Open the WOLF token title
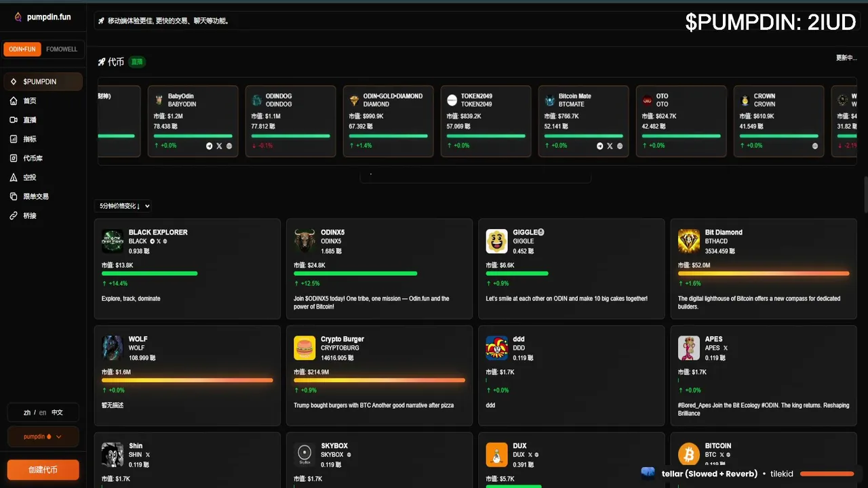This screenshot has height=488, width=868. (x=138, y=339)
